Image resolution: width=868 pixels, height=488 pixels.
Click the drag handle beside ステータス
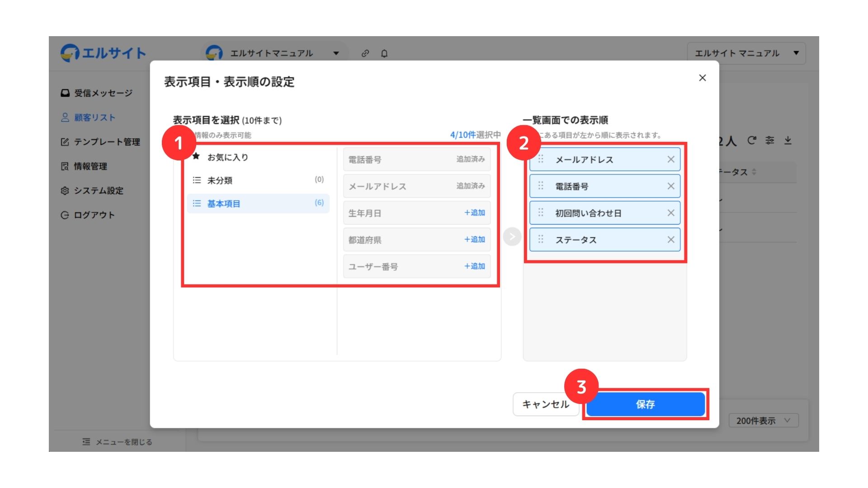(541, 239)
